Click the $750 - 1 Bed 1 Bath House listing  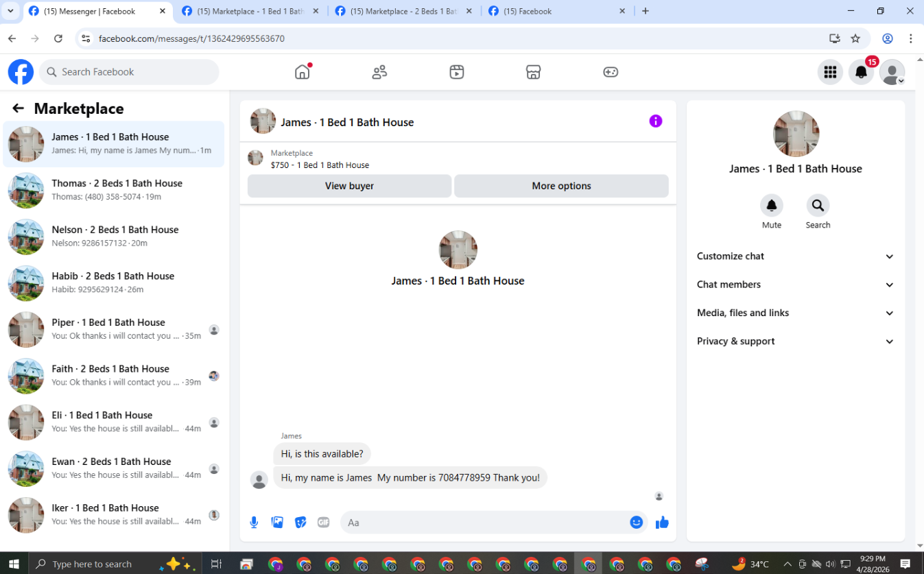point(320,165)
